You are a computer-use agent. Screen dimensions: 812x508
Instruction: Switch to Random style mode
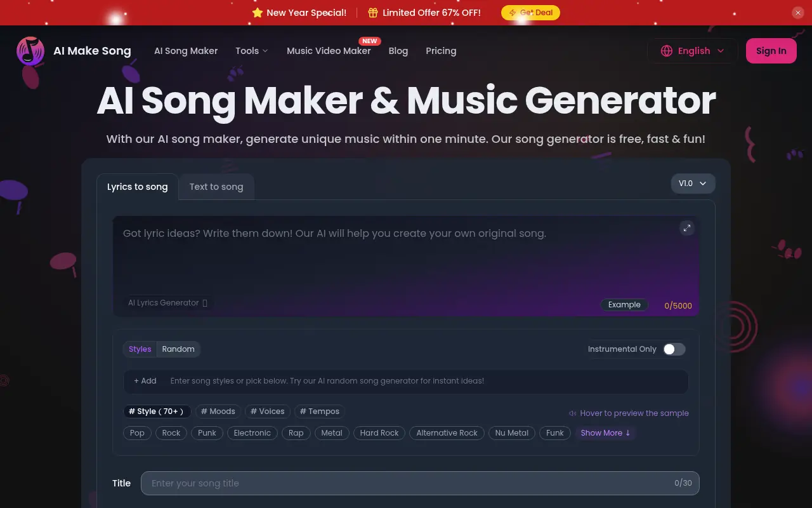[178, 349]
